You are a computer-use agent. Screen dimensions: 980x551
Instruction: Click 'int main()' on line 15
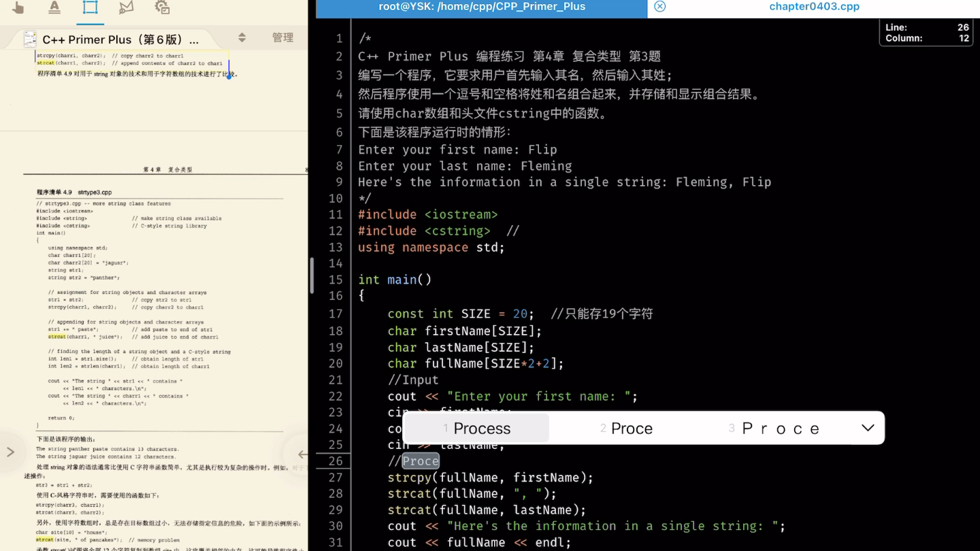click(395, 280)
